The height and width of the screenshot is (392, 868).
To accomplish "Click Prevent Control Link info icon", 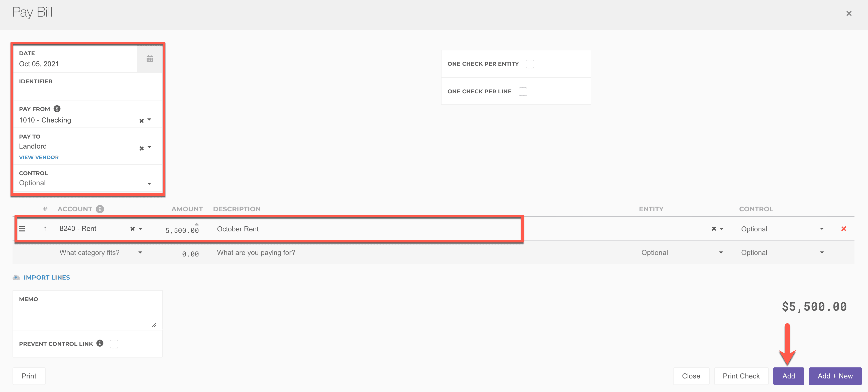I will [x=100, y=343].
